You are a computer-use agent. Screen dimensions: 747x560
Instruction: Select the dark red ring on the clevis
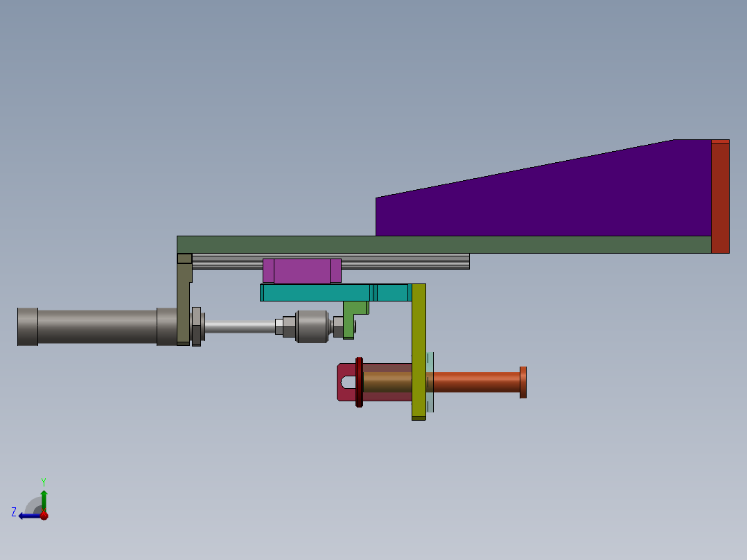pyautogui.click(x=359, y=383)
